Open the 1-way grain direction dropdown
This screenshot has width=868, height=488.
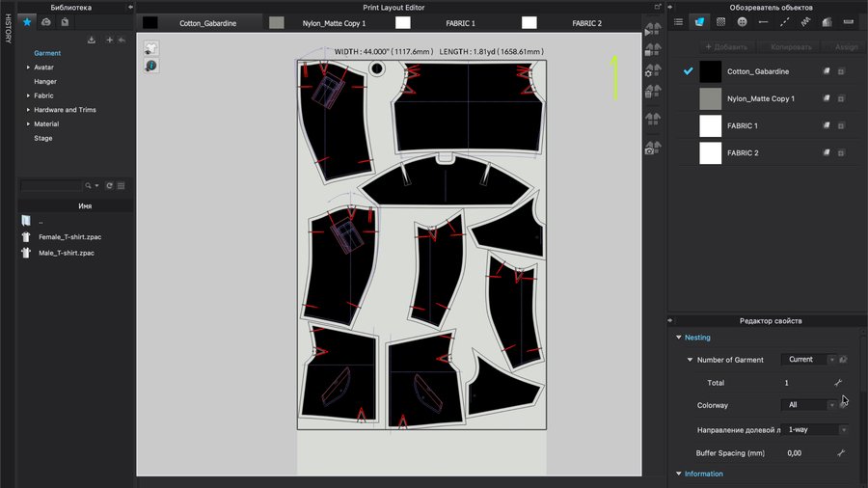pos(816,429)
